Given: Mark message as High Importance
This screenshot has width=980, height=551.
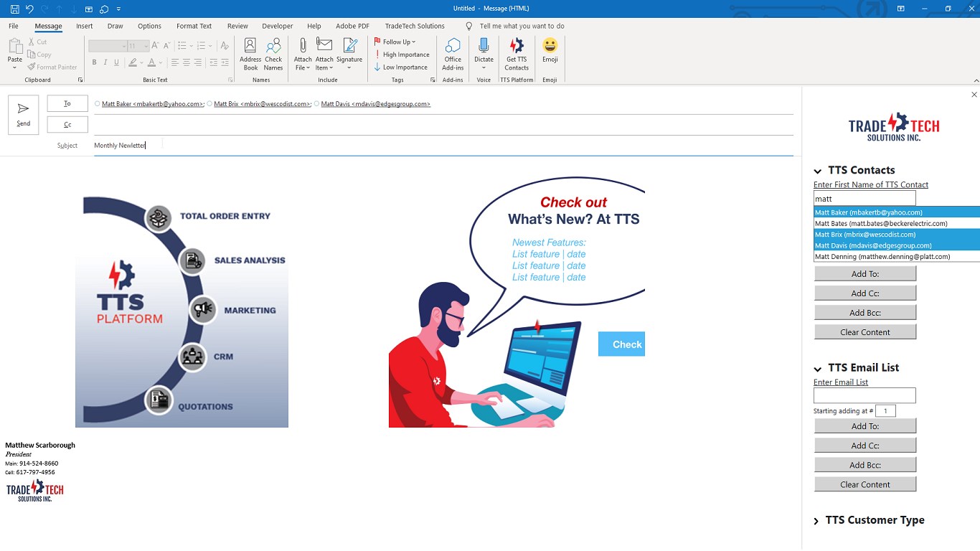Looking at the screenshot, I should coord(402,55).
